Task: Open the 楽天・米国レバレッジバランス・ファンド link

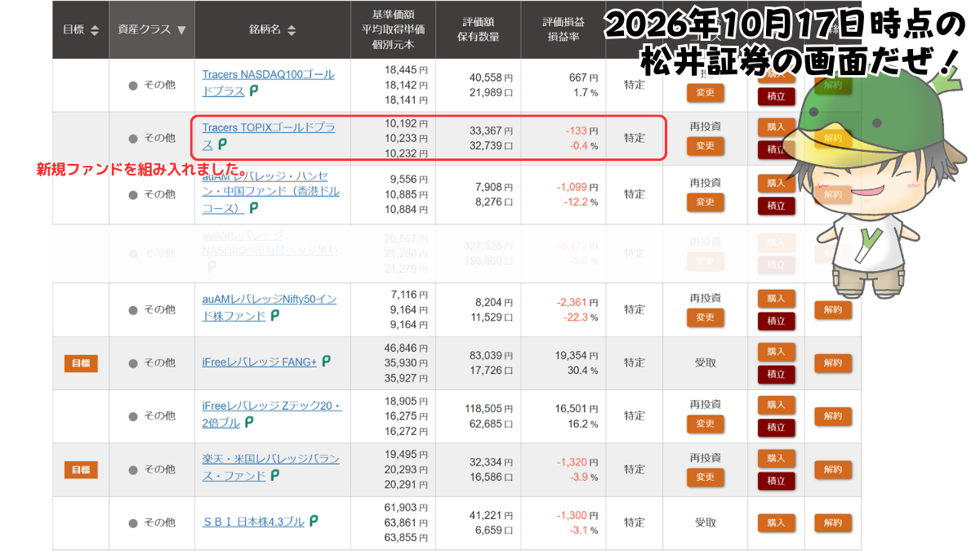Action: [270, 466]
